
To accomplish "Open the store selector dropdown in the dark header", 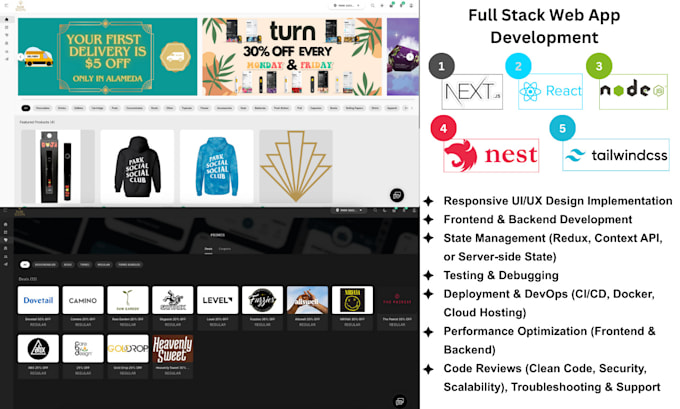I will pos(349,210).
